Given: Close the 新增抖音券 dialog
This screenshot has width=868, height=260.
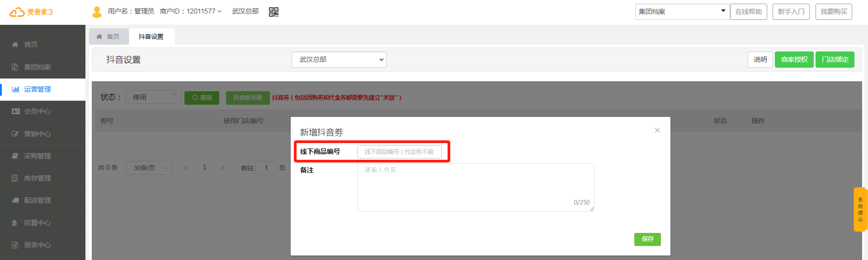Looking at the screenshot, I should [657, 130].
